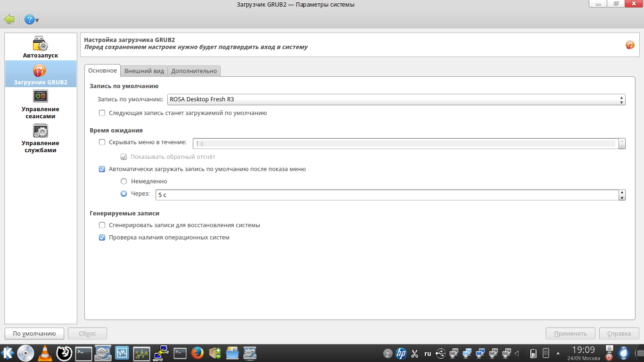Uncheck Проверка наличия операционных систем
Image resolution: width=644 pixels, height=362 pixels.
[x=102, y=238]
